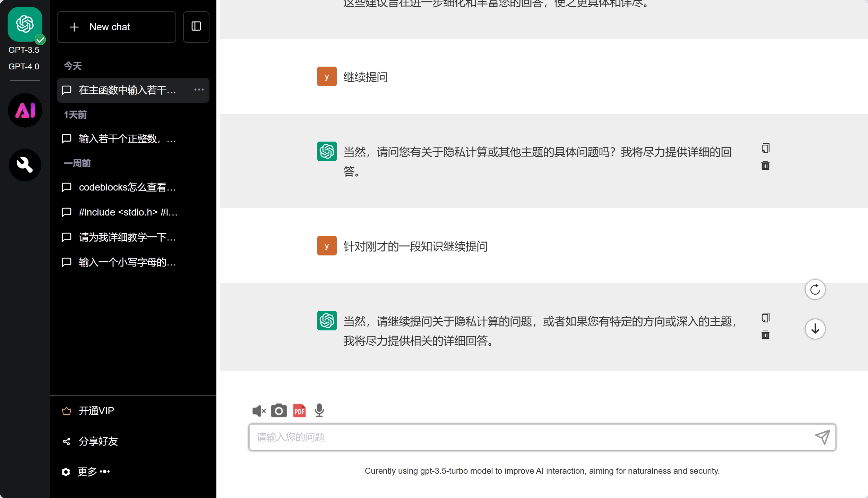Open the #include <stdio.h> chat

point(128,212)
